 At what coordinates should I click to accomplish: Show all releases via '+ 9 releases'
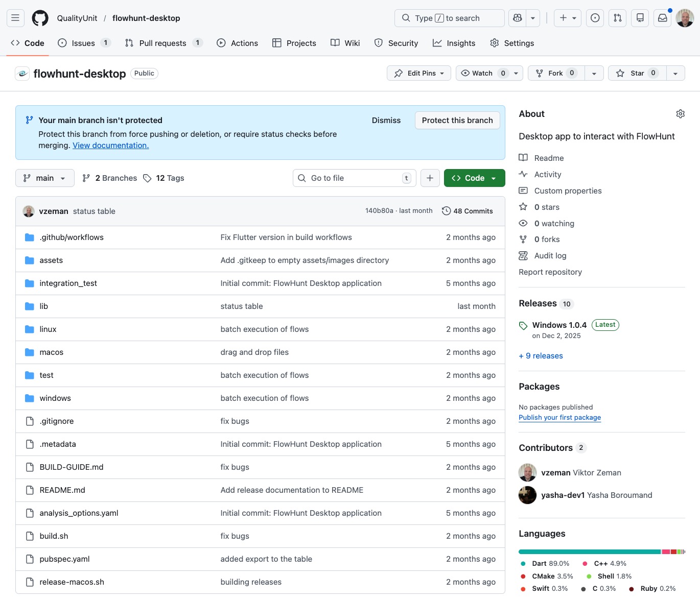540,355
